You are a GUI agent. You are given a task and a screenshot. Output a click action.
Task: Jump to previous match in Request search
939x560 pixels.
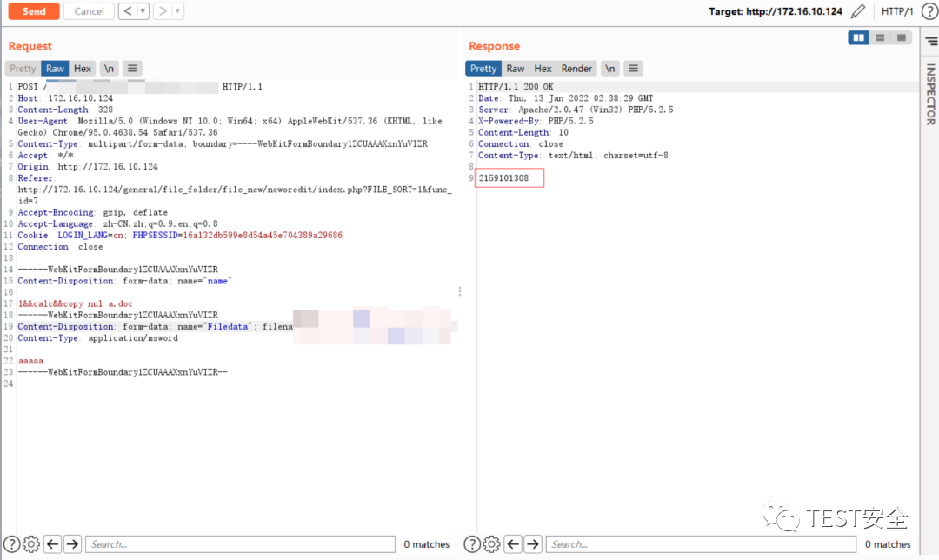point(53,543)
